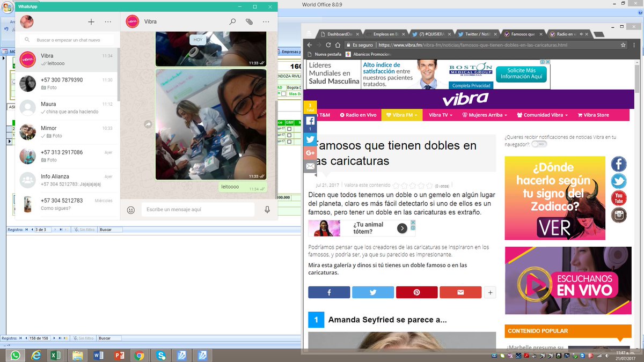Bookmark this page with the star icon
The width and height of the screenshot is (644, 362).
(623, 45)
